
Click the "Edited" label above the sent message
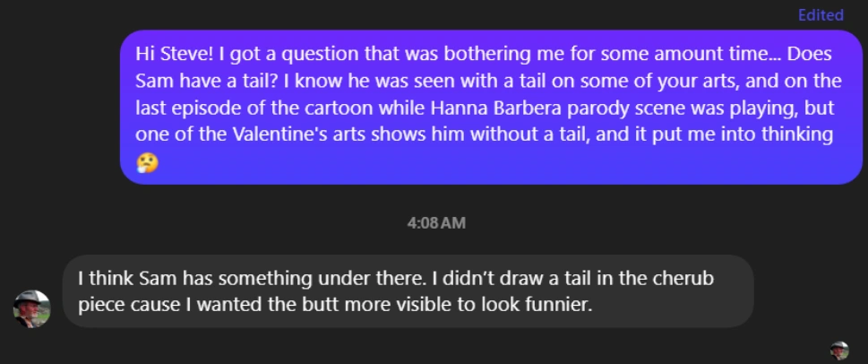(x=821, y=14)
